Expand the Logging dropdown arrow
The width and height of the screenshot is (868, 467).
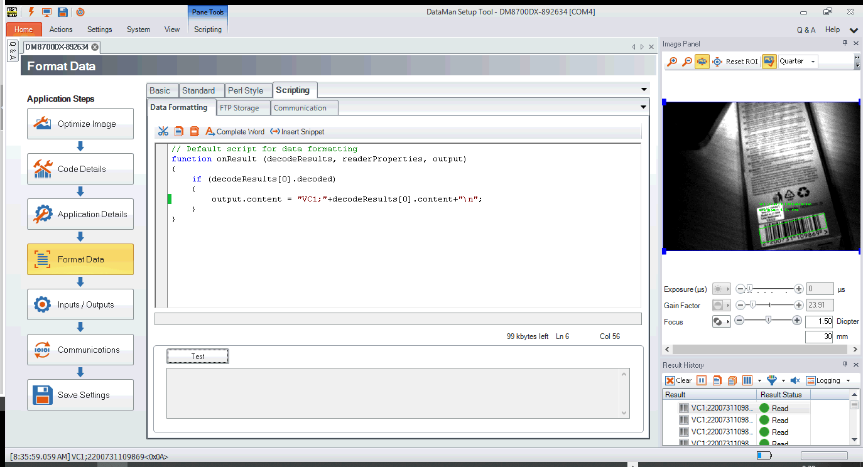pyautogui.click(x=848, y=381)
